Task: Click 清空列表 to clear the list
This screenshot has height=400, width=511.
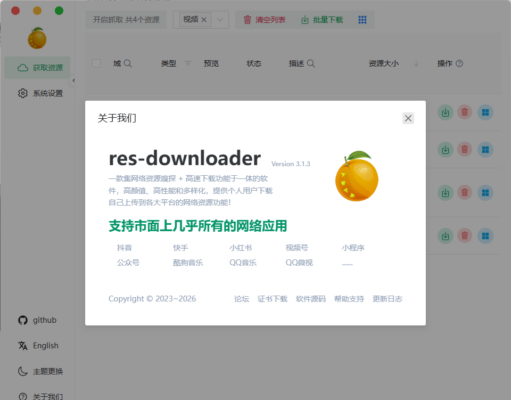Action: 265,20
